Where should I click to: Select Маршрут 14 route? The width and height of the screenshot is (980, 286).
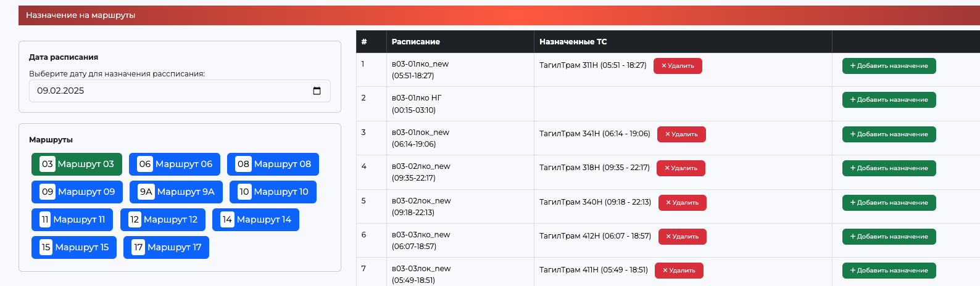[255, 219]
